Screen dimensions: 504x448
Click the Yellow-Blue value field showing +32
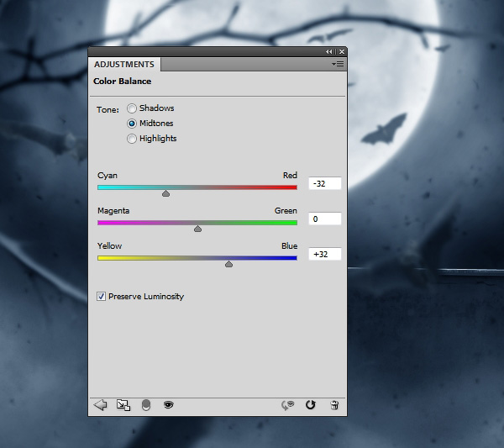pos(325,255)
